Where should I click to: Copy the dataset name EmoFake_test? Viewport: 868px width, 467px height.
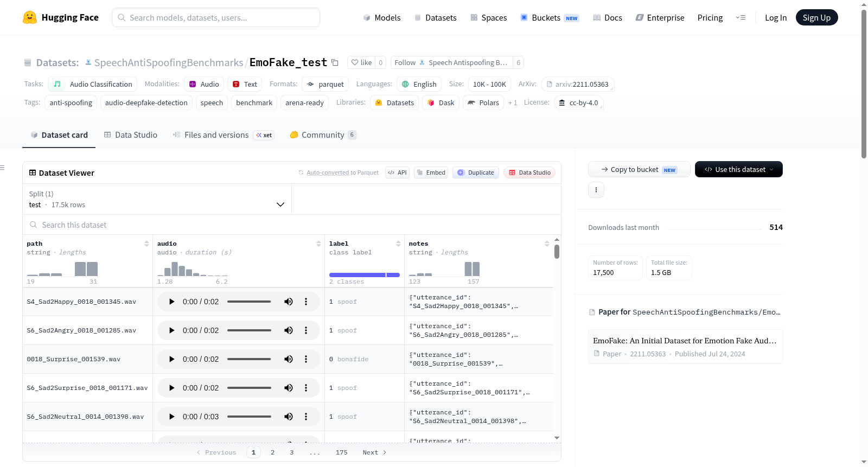click(335, 62)
